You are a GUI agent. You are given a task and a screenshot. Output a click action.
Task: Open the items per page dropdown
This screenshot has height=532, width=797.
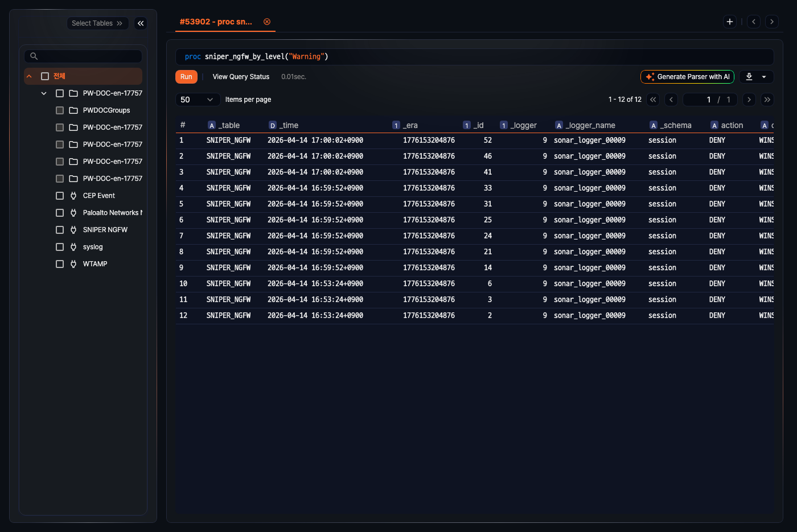point(197,100)
